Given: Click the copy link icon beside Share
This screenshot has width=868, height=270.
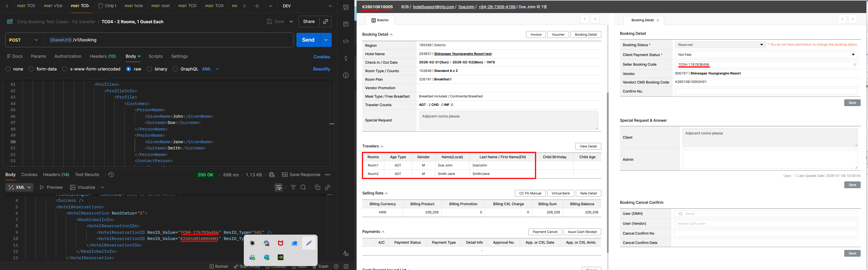Looking at the screenshot, I should (x=325, y=22).
